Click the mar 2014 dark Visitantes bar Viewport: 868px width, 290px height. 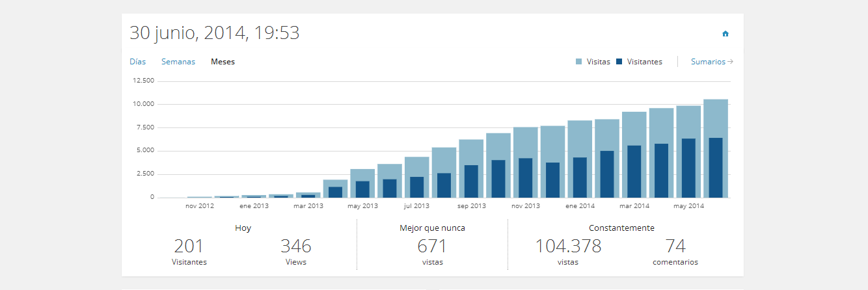click(x=634, y=172)
